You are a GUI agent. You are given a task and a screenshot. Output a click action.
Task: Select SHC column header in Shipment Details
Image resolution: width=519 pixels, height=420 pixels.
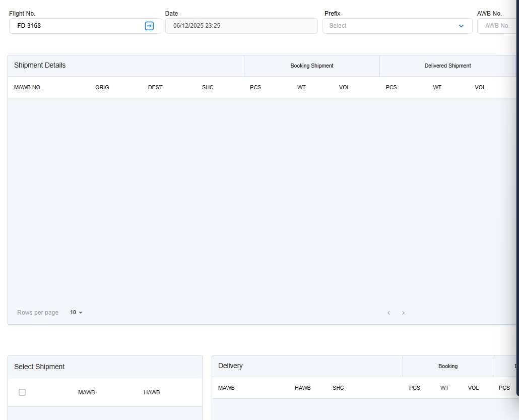tap(208, 87)
